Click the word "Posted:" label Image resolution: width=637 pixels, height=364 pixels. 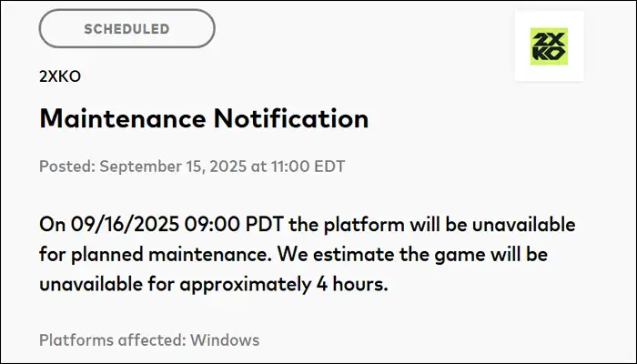pyautogui.click(x=66, y=167)
